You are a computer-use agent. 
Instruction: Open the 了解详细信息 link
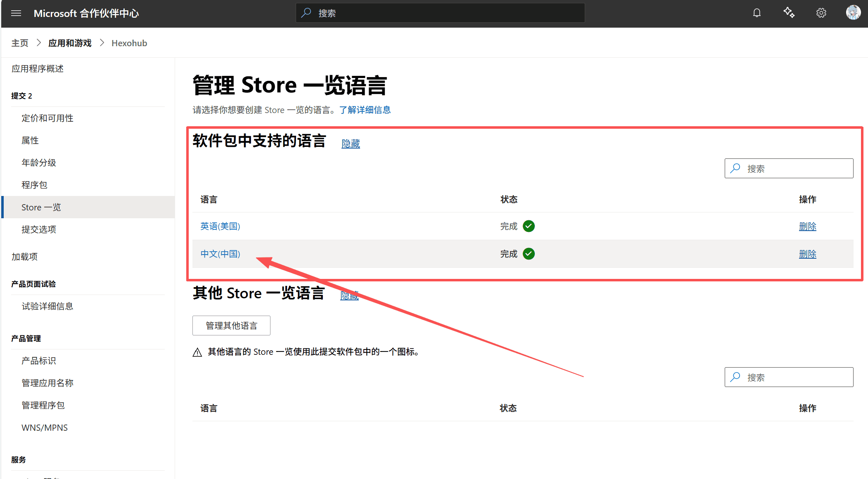[x=365, y=110]
